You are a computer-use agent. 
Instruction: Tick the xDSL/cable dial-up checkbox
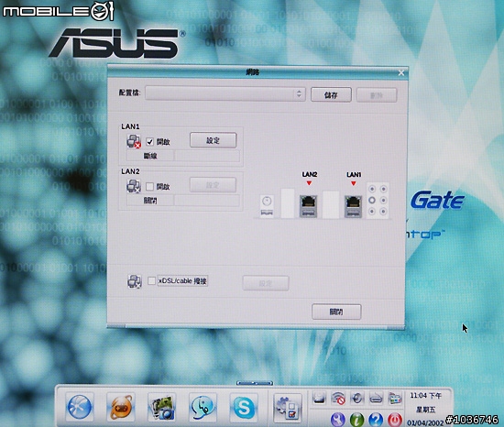coord(151,280)
